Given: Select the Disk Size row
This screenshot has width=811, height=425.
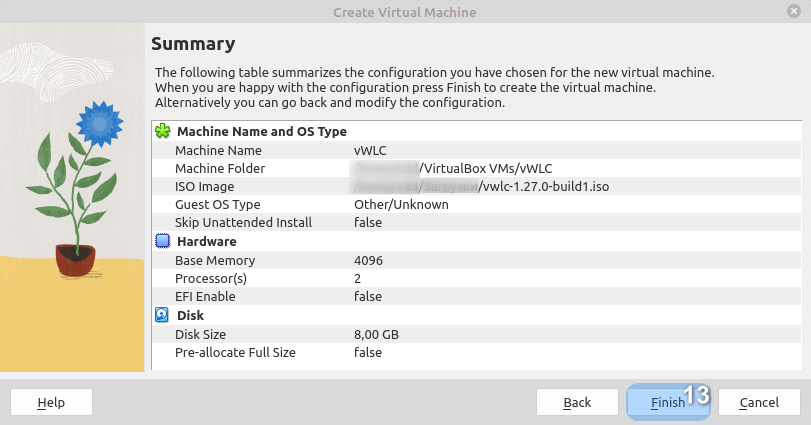Looking at the screenshot, I should pyautogui.click(x=200, y=334).
